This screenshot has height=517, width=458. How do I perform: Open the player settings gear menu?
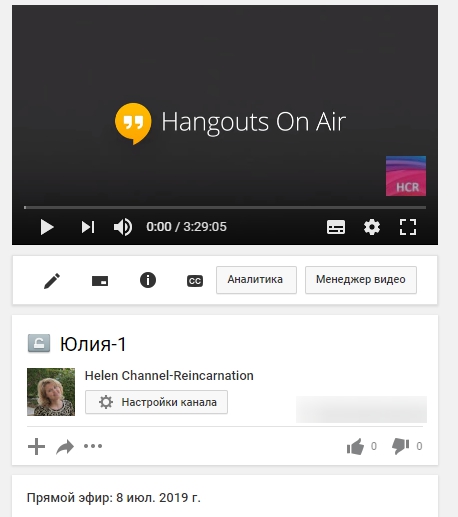372,227
